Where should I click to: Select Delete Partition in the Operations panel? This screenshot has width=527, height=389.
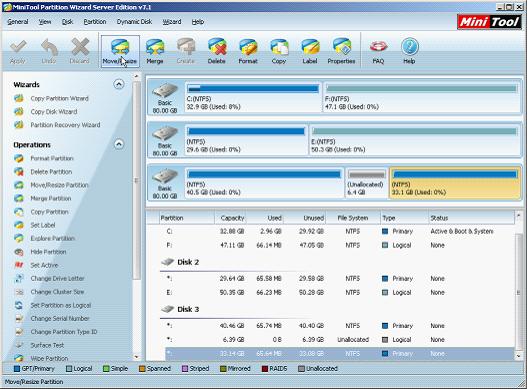pos(51,172)
